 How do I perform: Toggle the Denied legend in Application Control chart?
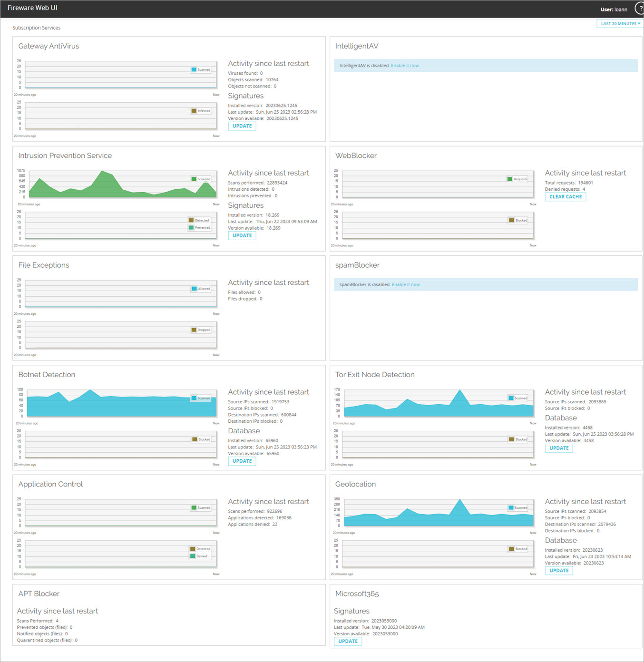pos(193,556)
